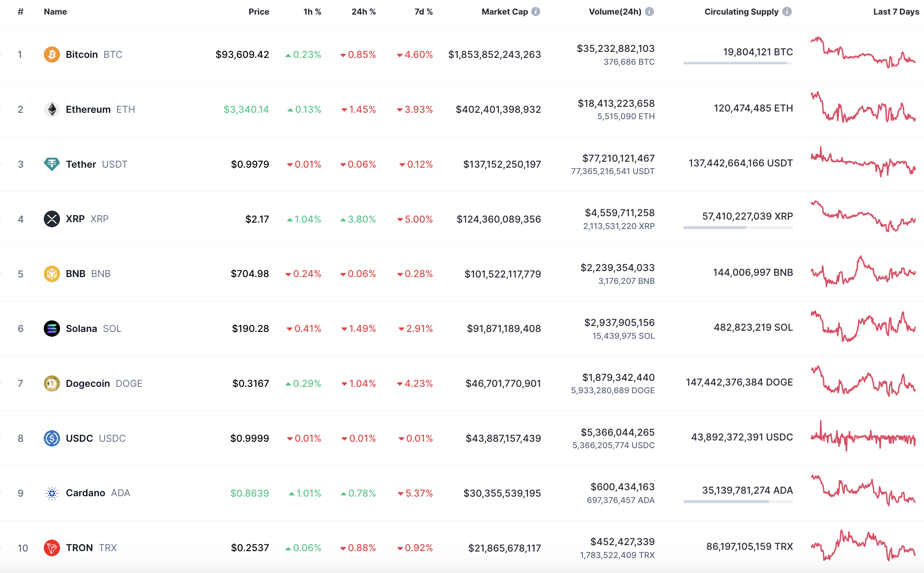Viewport: 924px width, 573px height.
Task: Click the Bitcoin BTC logo
Action: pos(51,54)
